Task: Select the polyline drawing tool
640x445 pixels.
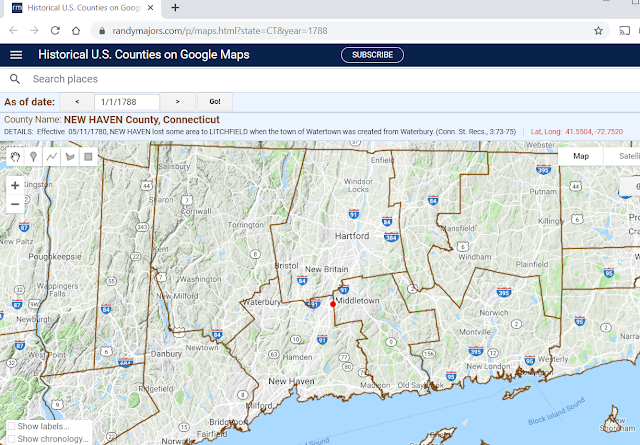Action: [52, 157]
